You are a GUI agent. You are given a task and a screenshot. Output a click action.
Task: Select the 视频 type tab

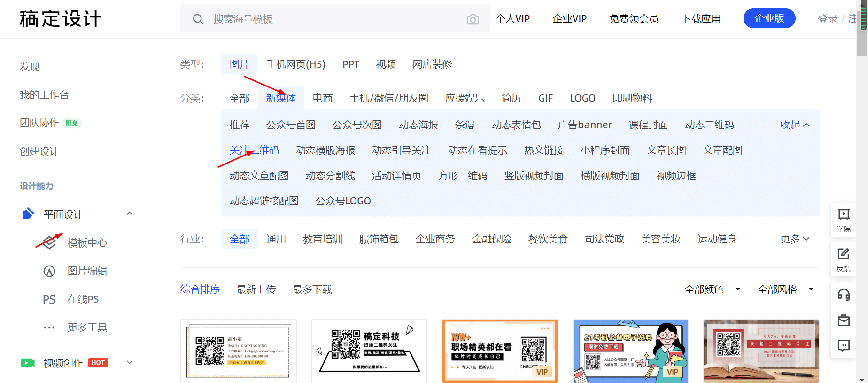click(x=386, y=64)
